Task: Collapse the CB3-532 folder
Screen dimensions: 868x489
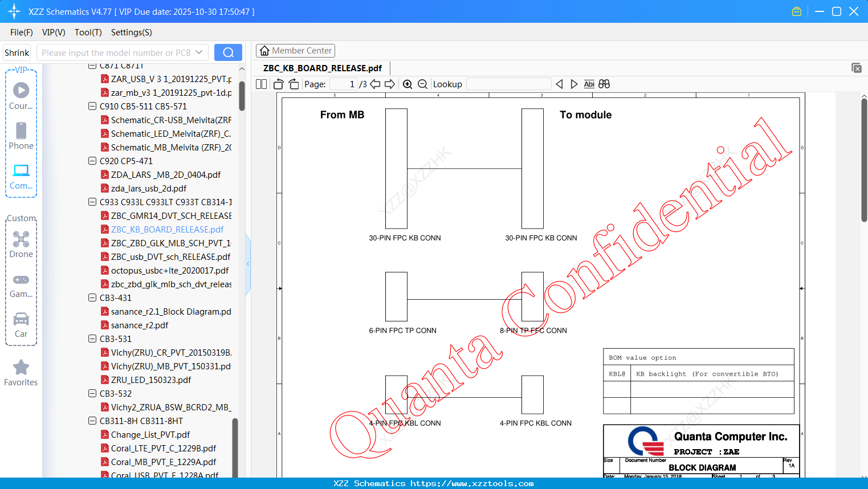Action: (x=92, y=393)
